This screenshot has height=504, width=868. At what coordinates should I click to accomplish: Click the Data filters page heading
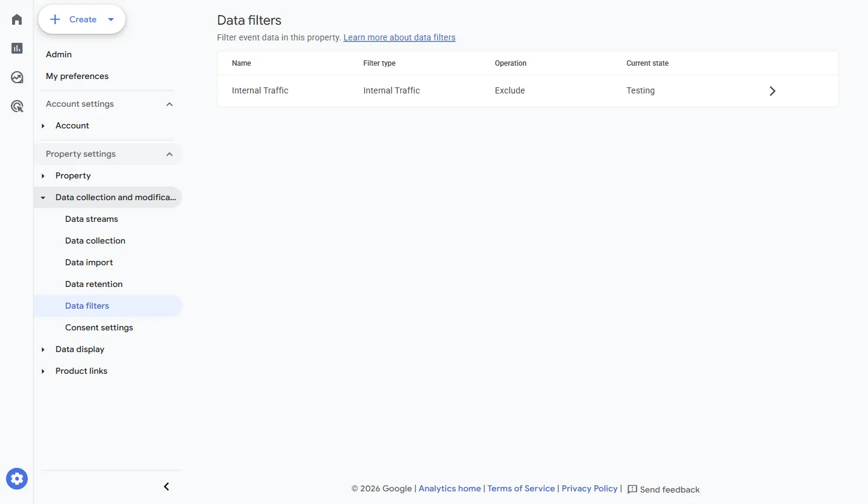[249, 20]
